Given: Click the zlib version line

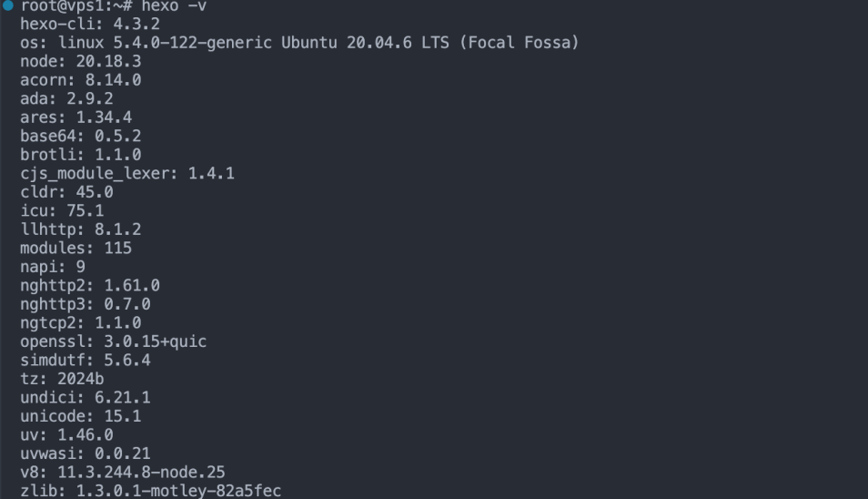Looking at the screenshot, I should 150,491.
